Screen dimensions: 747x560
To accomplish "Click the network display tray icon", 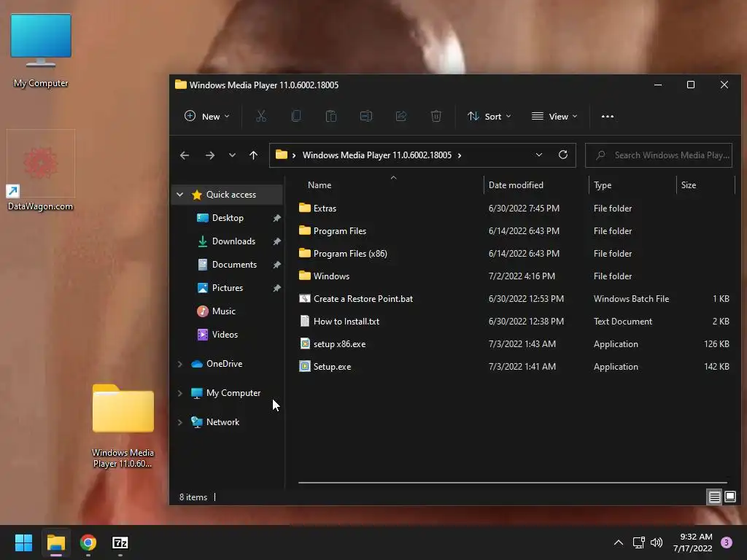I will [638, 542].
